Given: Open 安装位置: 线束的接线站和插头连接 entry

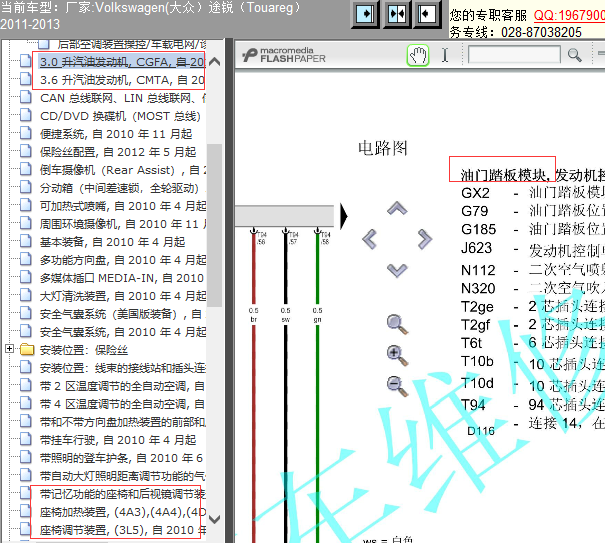Looking at the screenshot, I should (123, 368).
